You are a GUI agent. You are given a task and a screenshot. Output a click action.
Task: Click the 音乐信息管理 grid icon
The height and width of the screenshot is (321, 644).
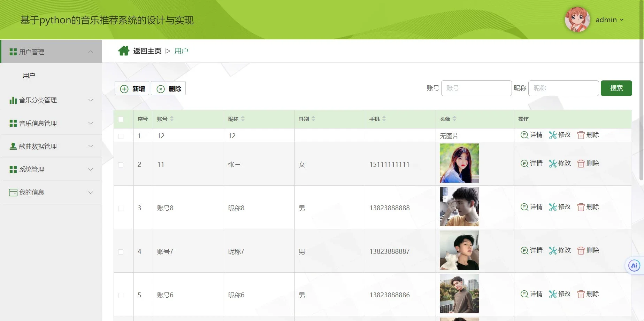(x=13, y=123)
